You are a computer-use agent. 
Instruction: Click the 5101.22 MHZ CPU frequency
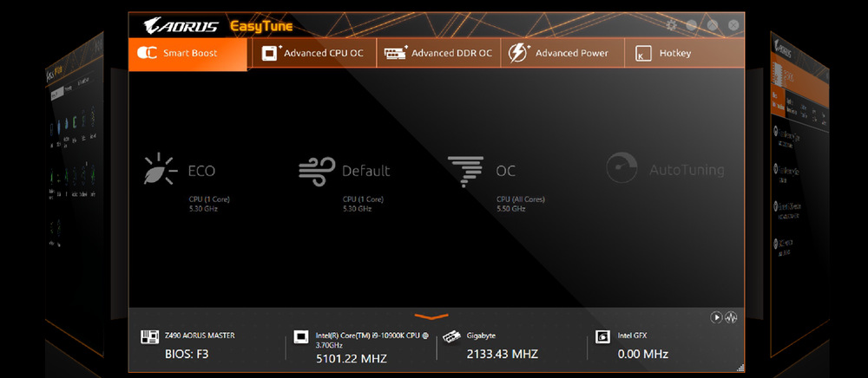pos(351,359)
